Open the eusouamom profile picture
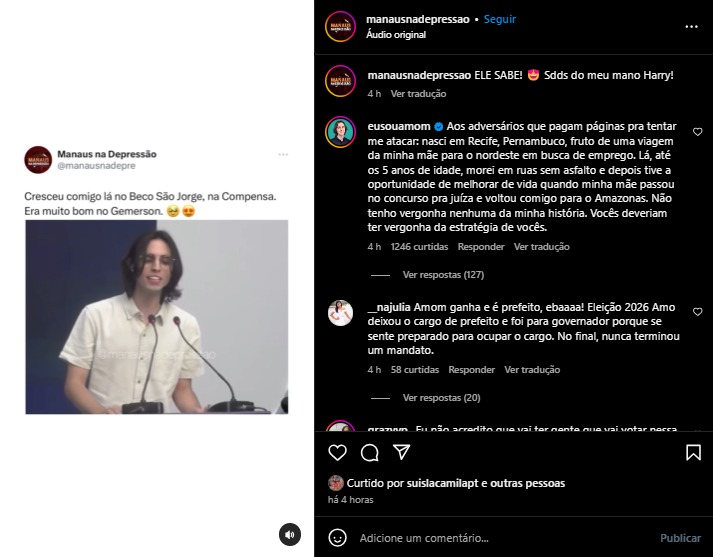Image resolution: width=713 pixels, height=557 pixels. pos(341,132)
